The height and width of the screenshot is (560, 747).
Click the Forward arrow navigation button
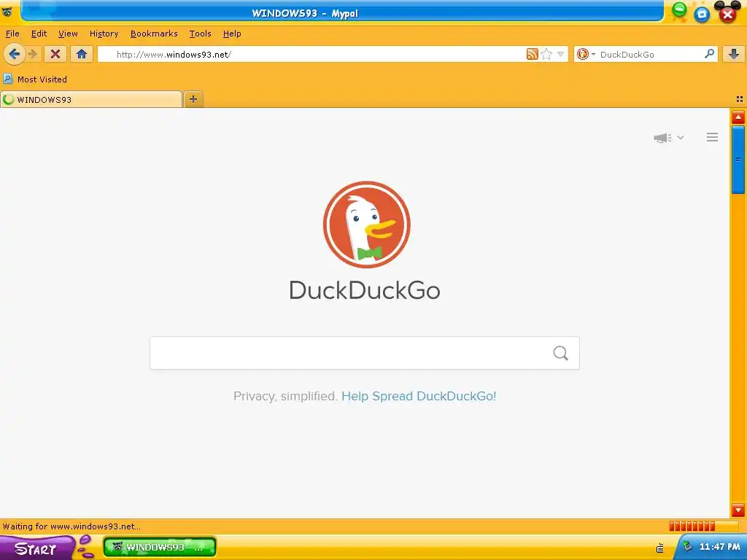(x=33, y=54)
